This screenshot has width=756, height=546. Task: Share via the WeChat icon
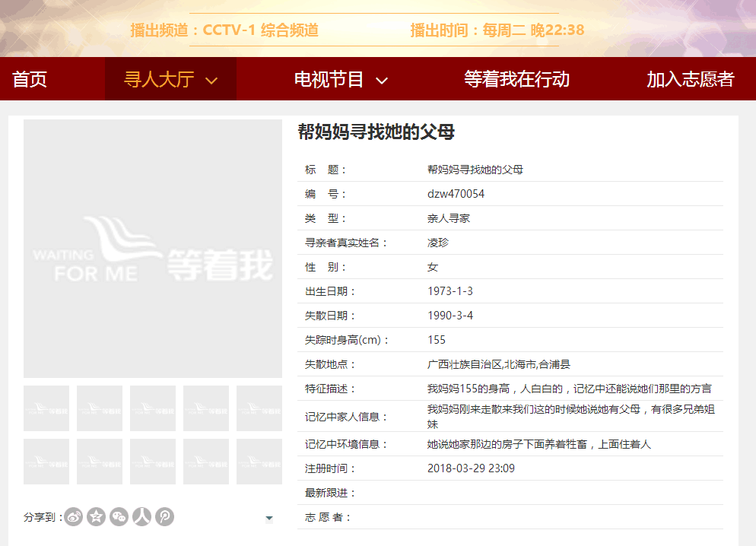pyautogui.click(x=119, y=517)
